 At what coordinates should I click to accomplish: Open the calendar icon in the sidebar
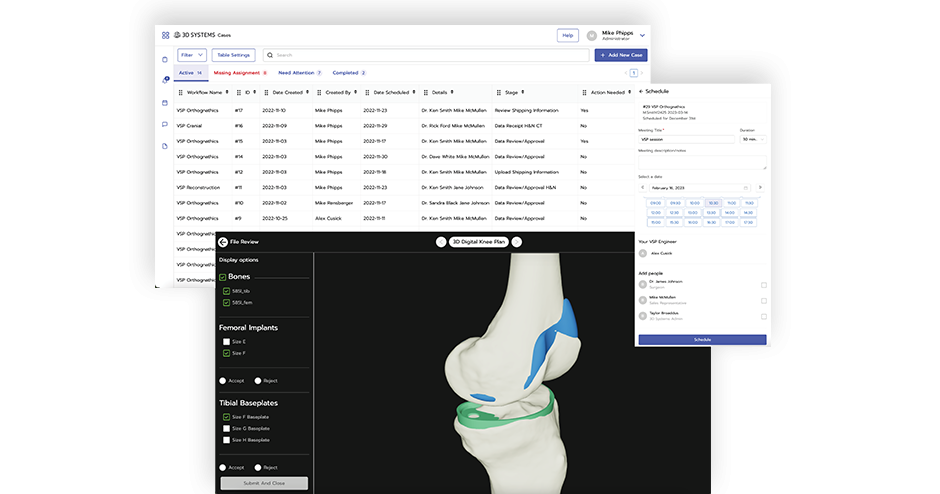[165, 103]
